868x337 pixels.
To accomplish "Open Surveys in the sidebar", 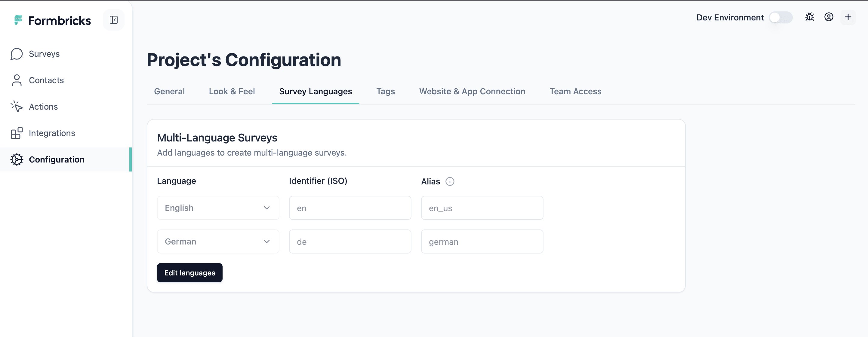I will (66, 54).
